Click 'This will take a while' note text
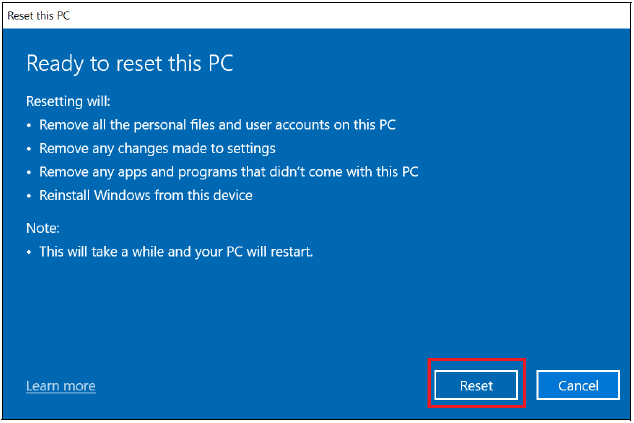The image size is (634, 423). click(176, 252)
